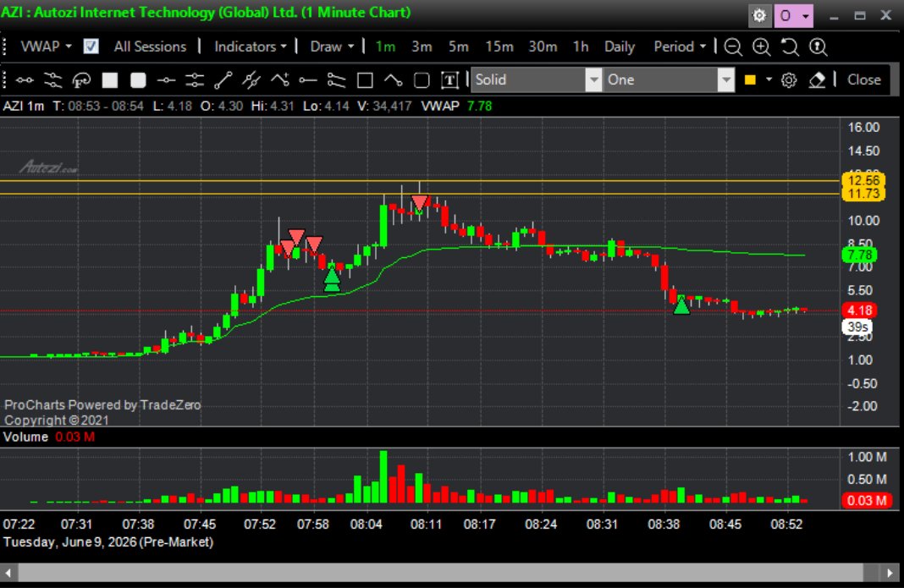Select the single horizontal line tool

point(166,80)
